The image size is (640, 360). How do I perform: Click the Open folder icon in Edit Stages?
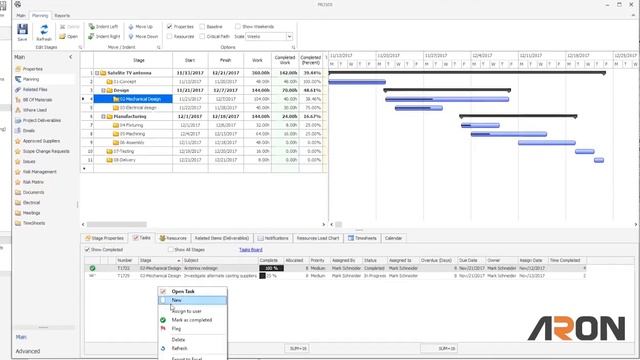click(x=62, y=36)
